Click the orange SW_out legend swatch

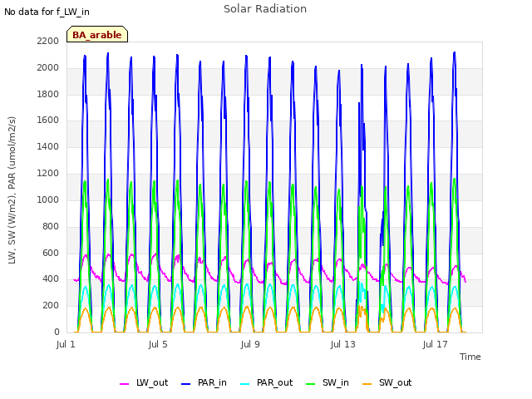[x=367, y=384]
